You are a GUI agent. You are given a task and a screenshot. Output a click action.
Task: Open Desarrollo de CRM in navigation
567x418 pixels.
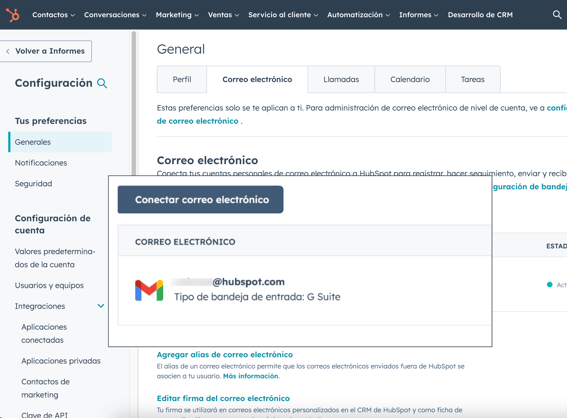(x=480, y=15)
